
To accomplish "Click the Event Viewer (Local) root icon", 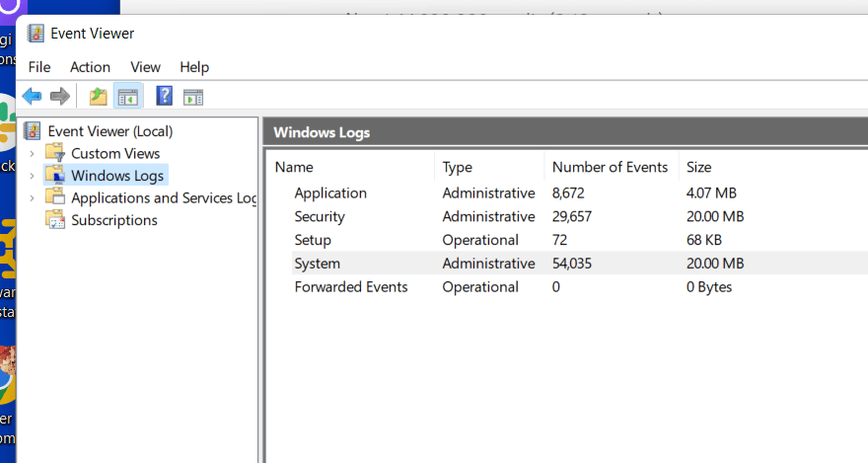I will pyautogui.click(x=33, y=130).
